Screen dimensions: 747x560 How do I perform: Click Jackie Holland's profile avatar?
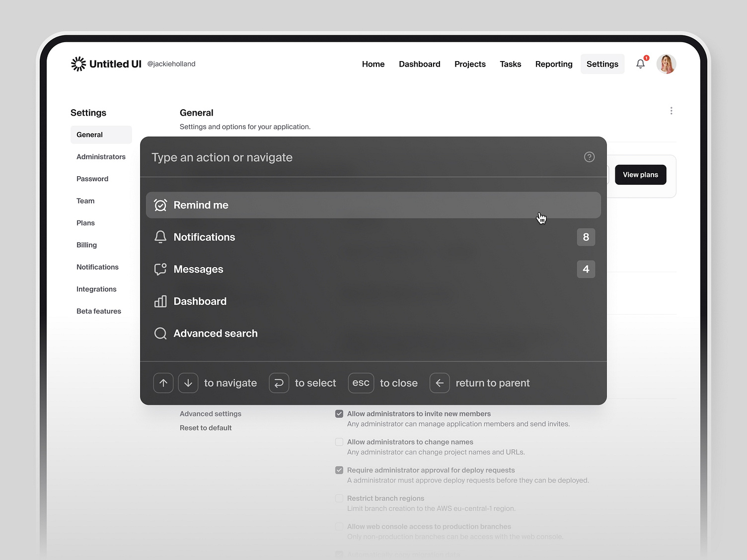[667, 64]
